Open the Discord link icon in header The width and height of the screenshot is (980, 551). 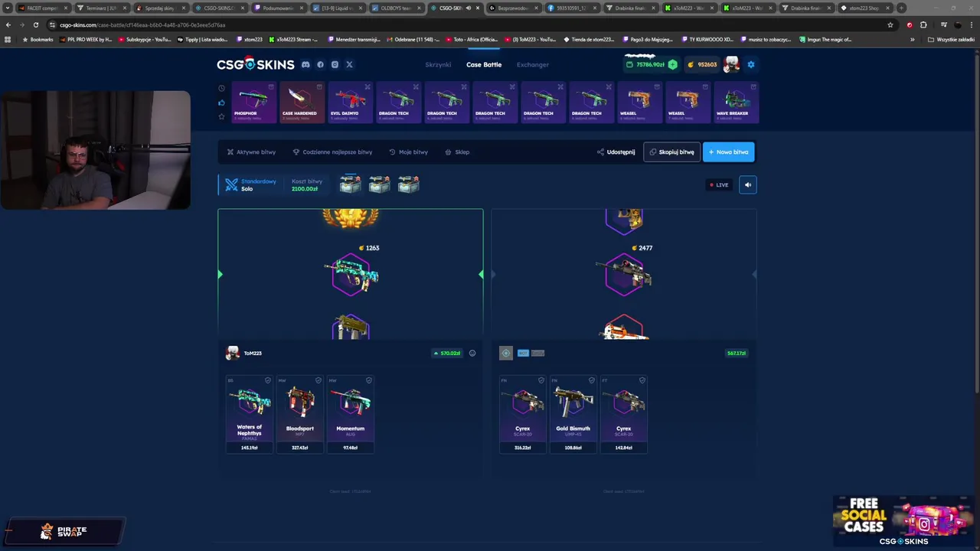click(305, 65)
